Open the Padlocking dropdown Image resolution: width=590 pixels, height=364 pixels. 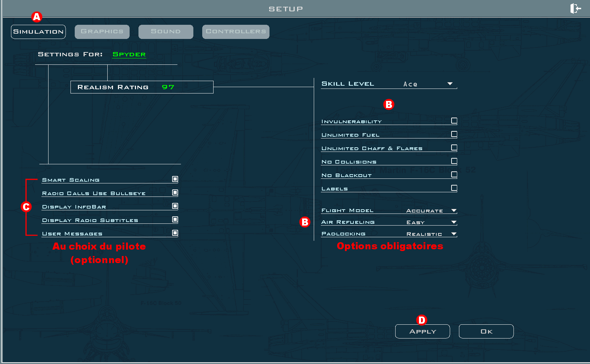coord(454,234)
